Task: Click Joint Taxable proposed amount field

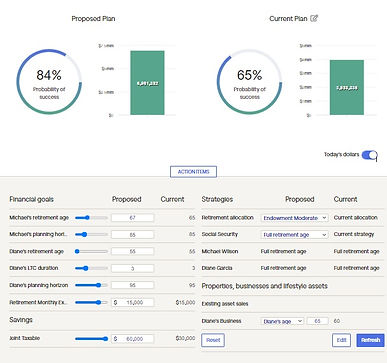Action: [x=133, y=339]
